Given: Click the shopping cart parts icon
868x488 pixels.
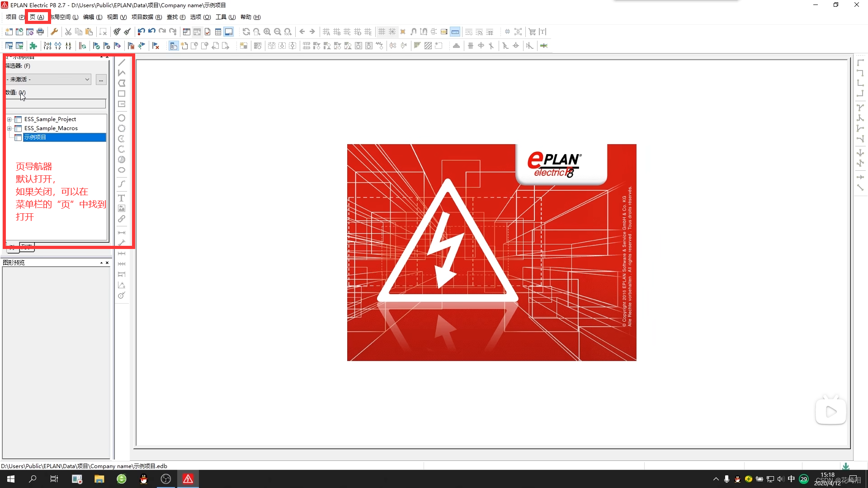Looking at the screenshot, I should coord(532,32).
